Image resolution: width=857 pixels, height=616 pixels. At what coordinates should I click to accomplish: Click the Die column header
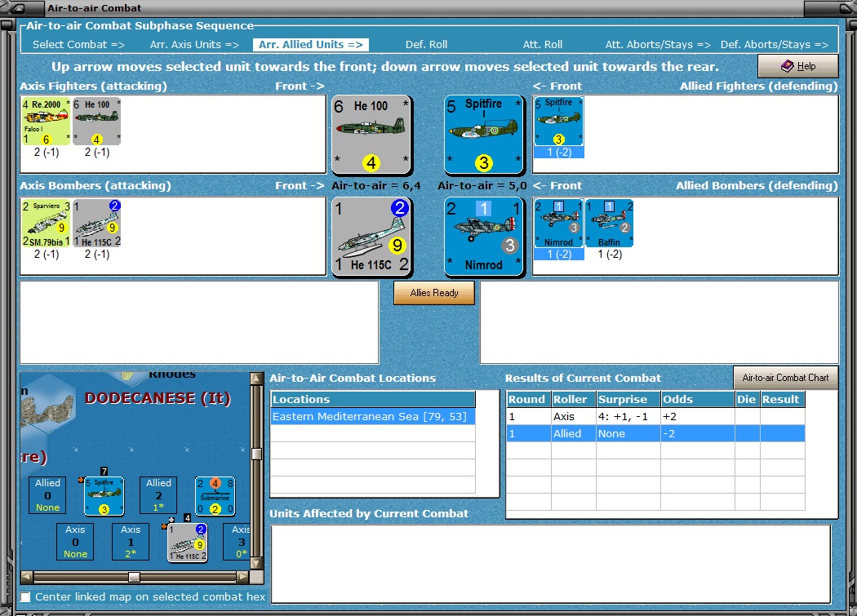coord(747,399)
